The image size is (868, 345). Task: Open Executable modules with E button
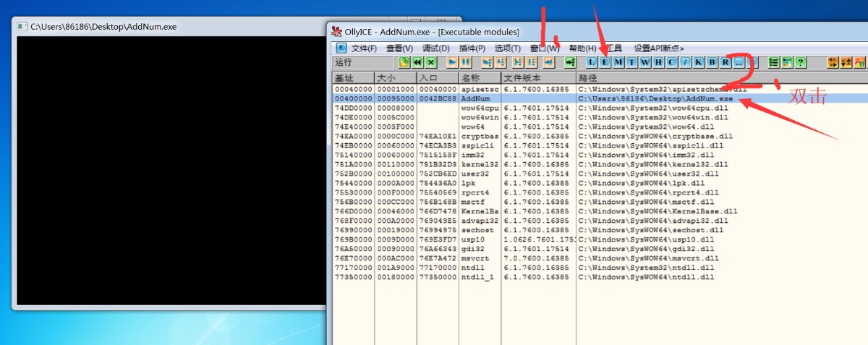click(x=605, y=62)
